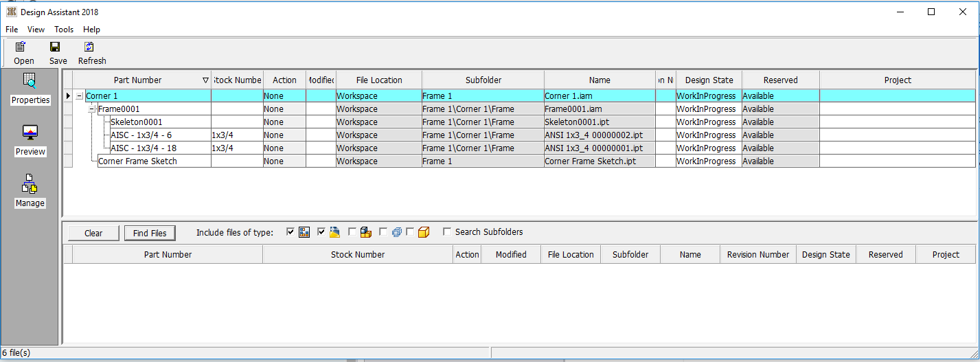Maximize the Design Assistant window
This screenshot has width=980, height=362.
coord(931,12)
